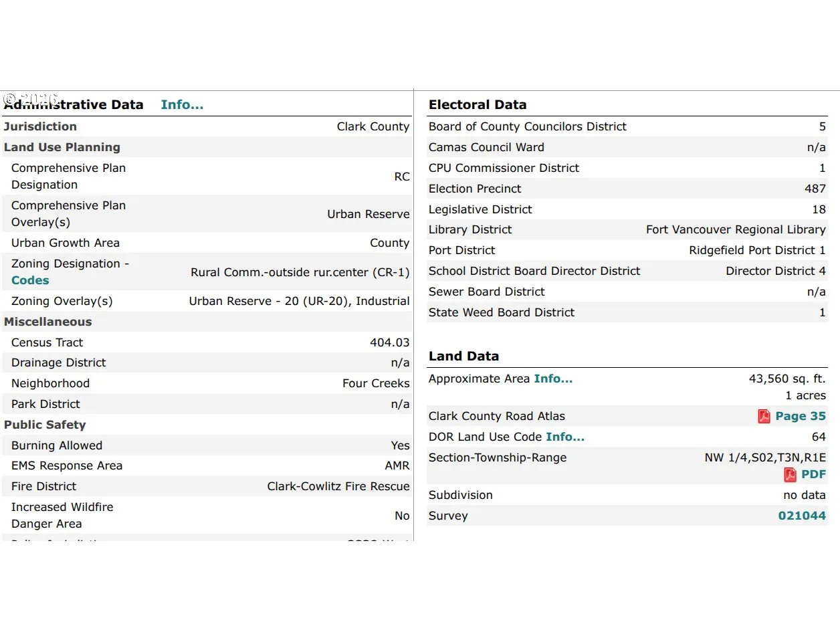Click the Clark-Cowlitz Fire Rescue value
This screenshot has height=630, width=840.
point(338,486)
